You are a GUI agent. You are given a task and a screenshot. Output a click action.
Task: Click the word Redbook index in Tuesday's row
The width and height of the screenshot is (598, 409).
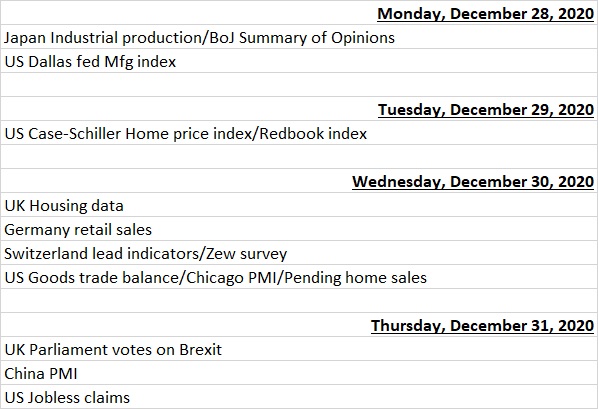[x=313, y=134]
